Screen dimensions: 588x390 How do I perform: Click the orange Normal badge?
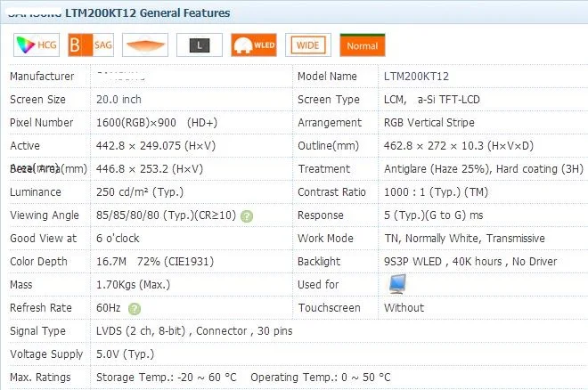click(363, 45)
